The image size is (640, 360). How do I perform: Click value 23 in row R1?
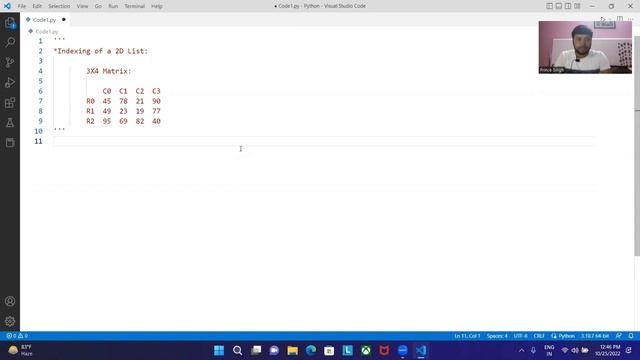[123, 111]
